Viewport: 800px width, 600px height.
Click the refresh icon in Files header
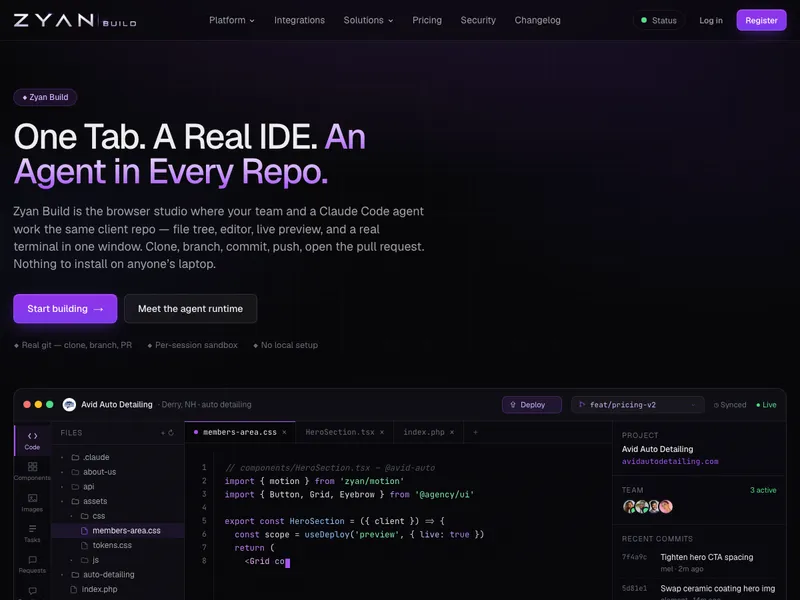tap(171, 433)
